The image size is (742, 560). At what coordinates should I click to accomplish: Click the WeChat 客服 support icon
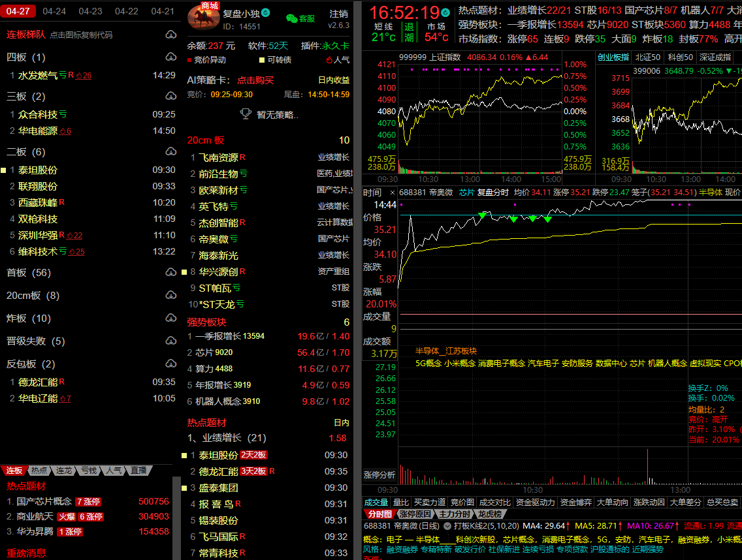pyautogui.click(x=292, y=19)
